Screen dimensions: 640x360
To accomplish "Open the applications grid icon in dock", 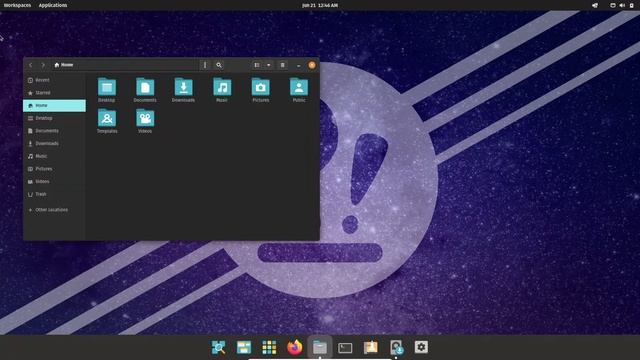I will coord(269,347).
